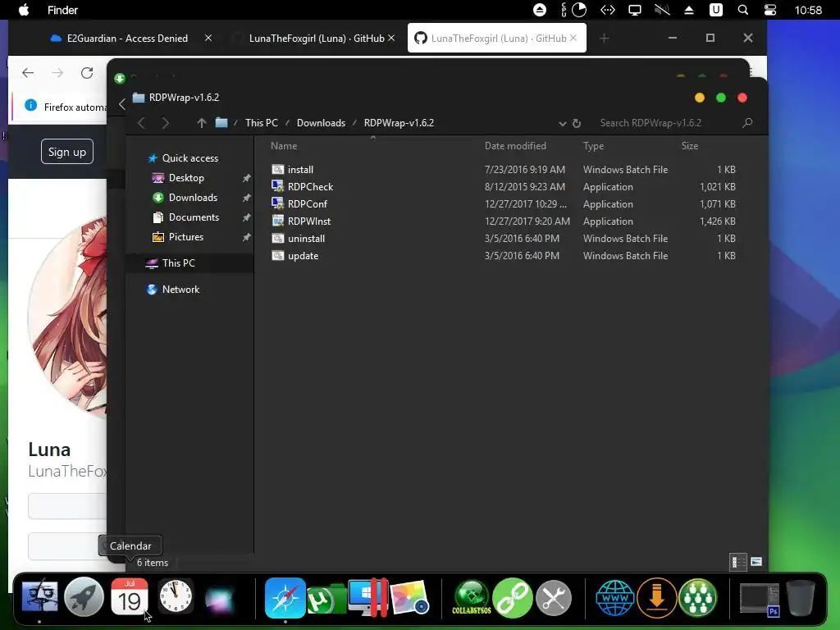Open Launchpad rocket in the dock
The image size is (840, 630).
[84, 597]
